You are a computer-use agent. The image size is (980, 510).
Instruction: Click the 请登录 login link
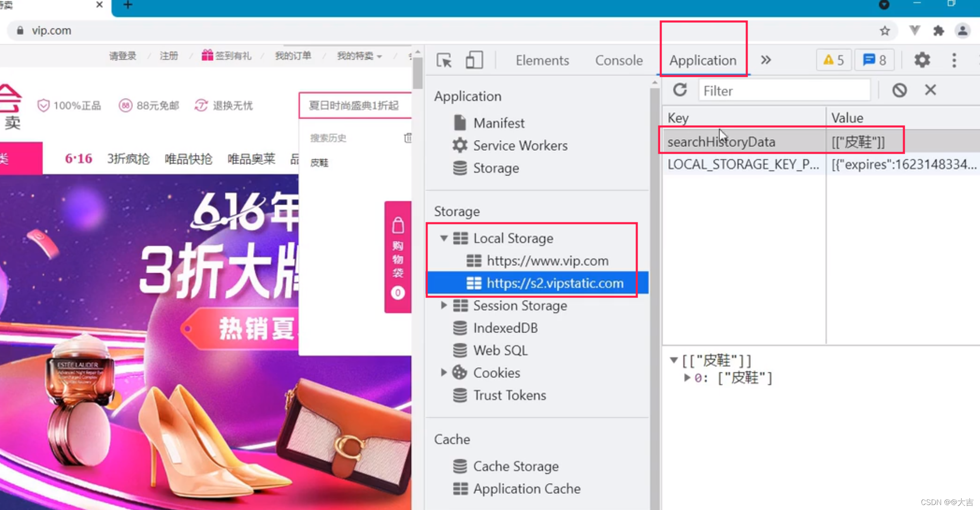[x=122, y=56]
